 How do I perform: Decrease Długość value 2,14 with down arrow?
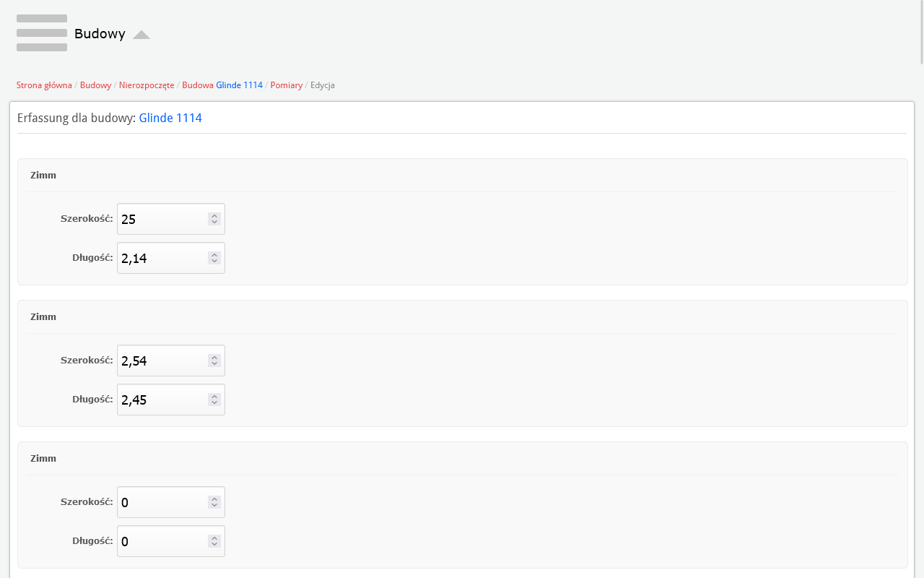[x=214, y=261]
